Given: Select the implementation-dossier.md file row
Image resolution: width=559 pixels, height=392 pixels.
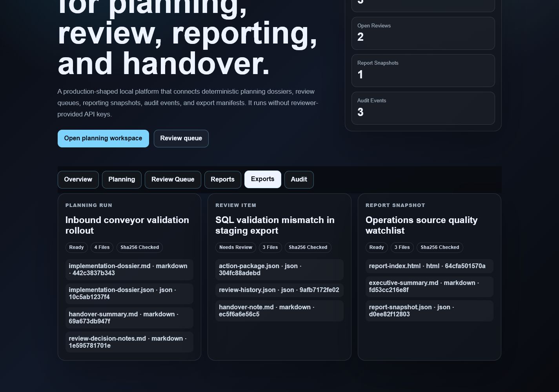Looking at the screenshot, I should tap(129, 270).
